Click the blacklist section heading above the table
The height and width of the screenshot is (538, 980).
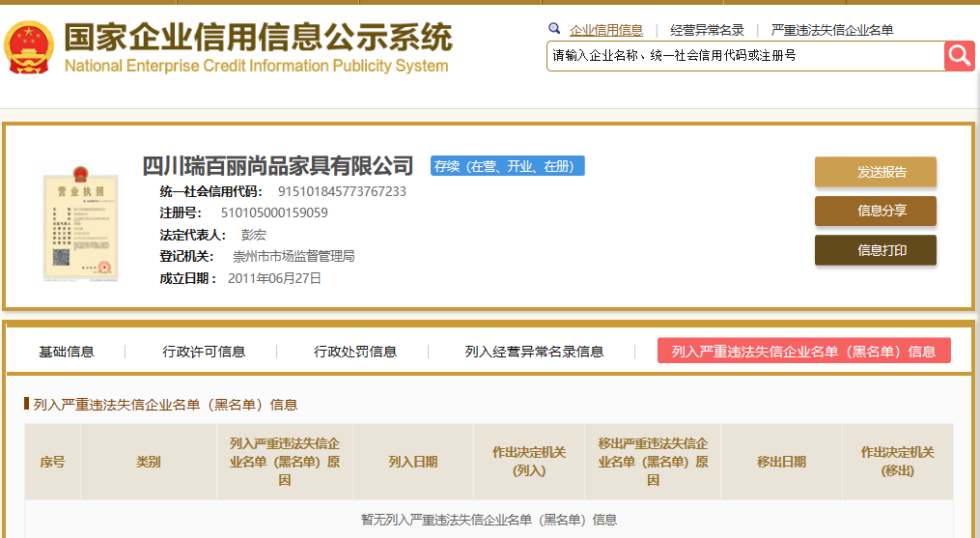(165, 405)
